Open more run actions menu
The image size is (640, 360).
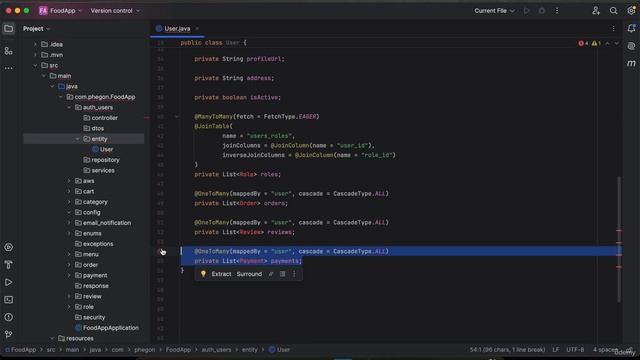point(557,11)
